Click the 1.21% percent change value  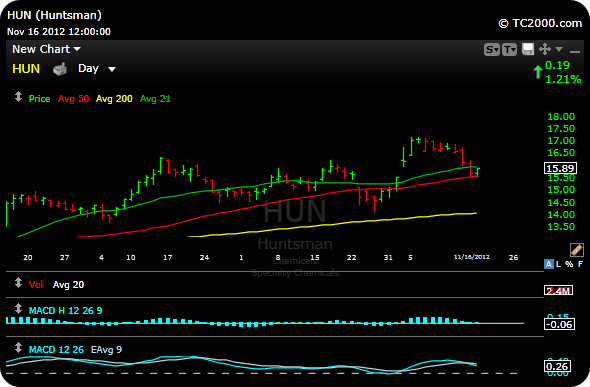[x=563, y=79]
